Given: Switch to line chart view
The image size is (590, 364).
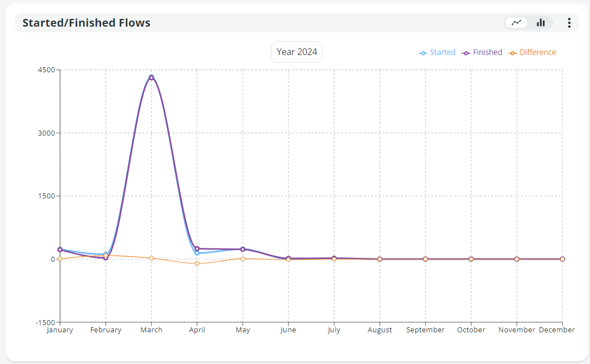Looking at the screenshot, I should (517, 23).
